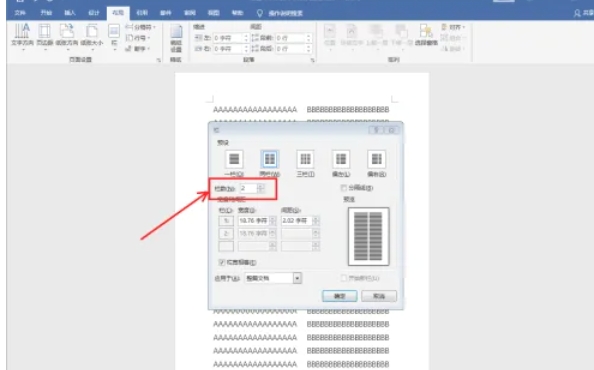The width and height of the screenshot is (594, 370).
Task: Click the Start new column (开始新栏) checkbox
Action: pyautogui.click(x=344, y=278)
